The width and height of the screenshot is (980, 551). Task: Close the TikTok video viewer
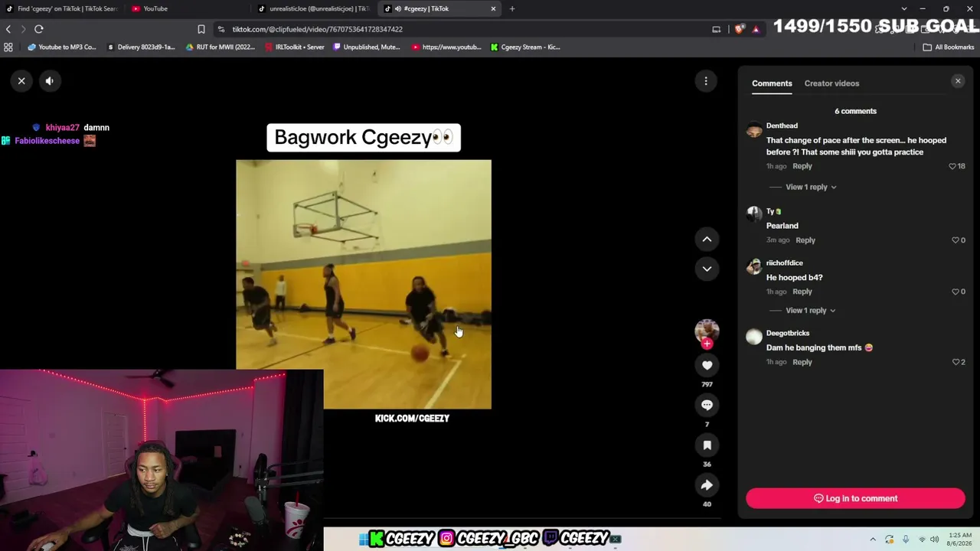point(21,80)
